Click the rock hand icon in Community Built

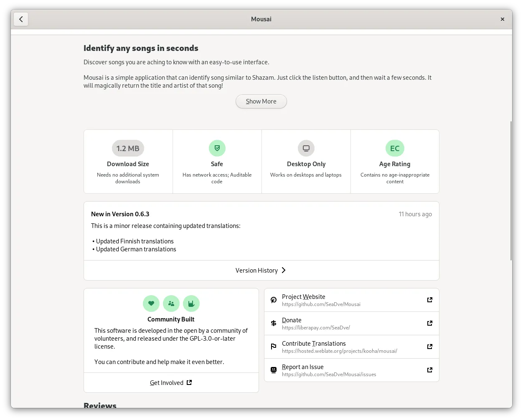[191, 304]
